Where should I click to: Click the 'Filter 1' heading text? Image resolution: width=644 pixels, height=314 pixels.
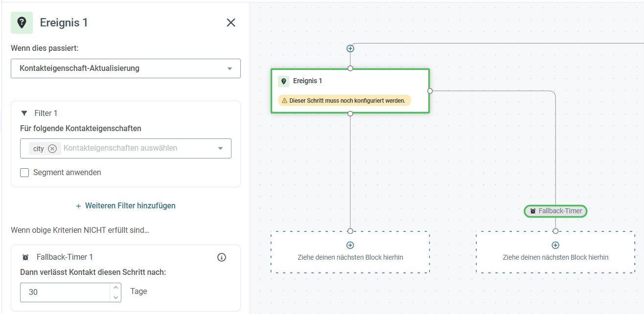pyautogui.click(x=46, y=113)
